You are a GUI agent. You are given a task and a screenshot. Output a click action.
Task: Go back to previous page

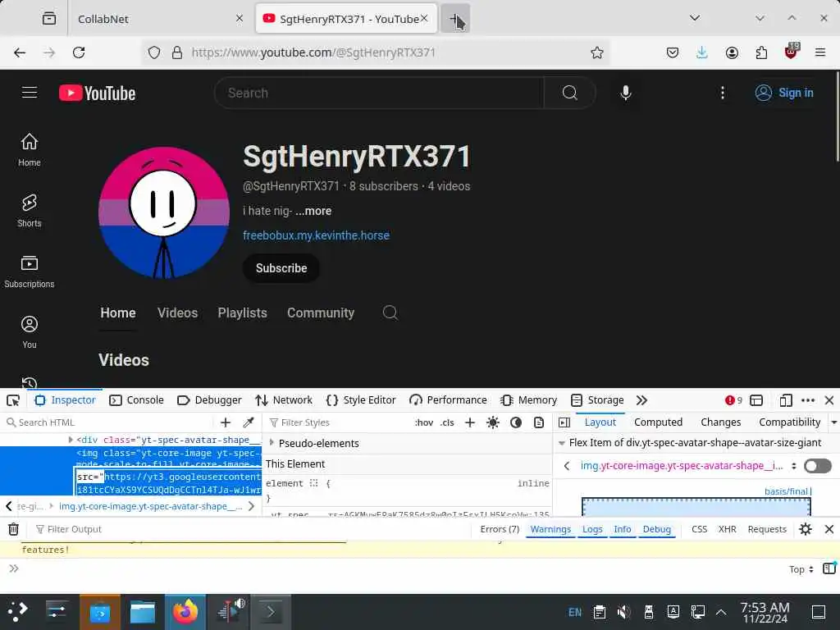click(20, 52)
